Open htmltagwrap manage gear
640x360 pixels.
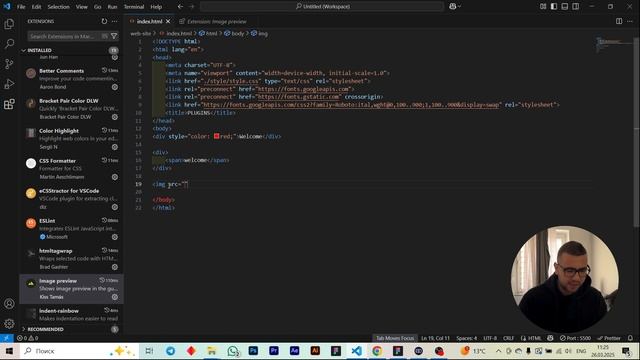coord(115,267)
